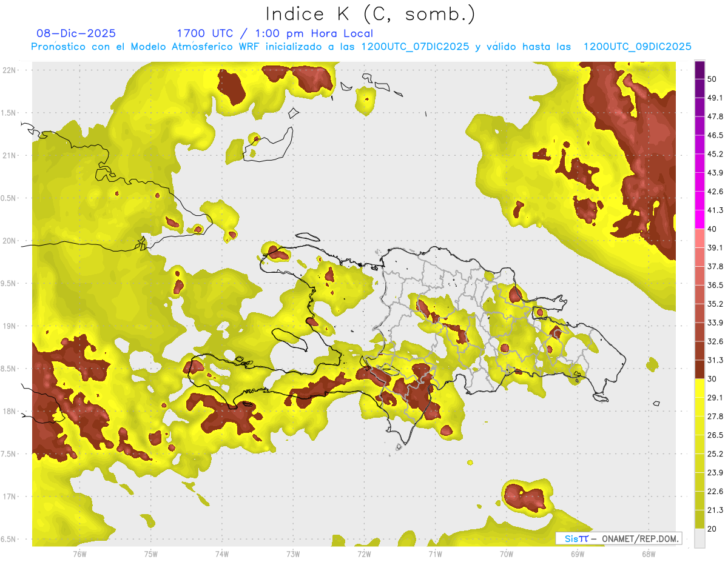Click the colorbar value "49.1"

[x=715, y=98]
